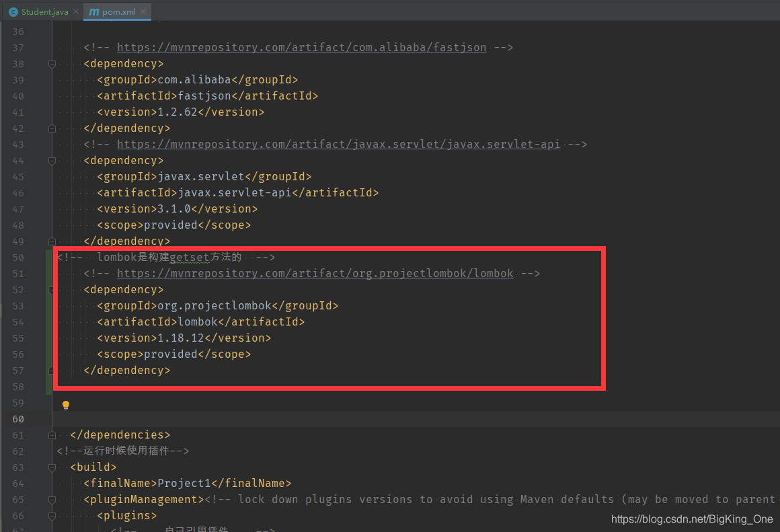This screenshot has height=532, width=780.
Task: Click fold end marker at line 49
Action: click(52, 241)
